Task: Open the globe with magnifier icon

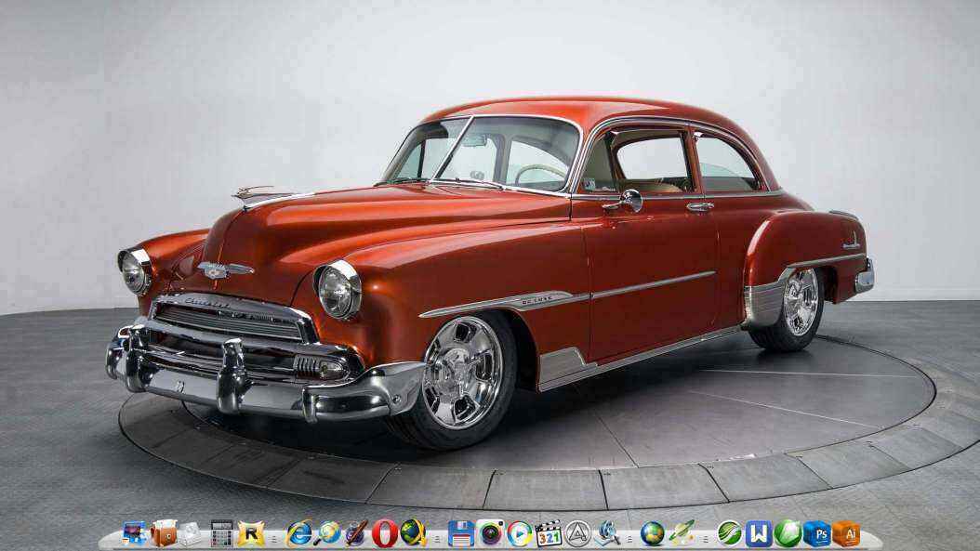Action: (x=327, y=533)
